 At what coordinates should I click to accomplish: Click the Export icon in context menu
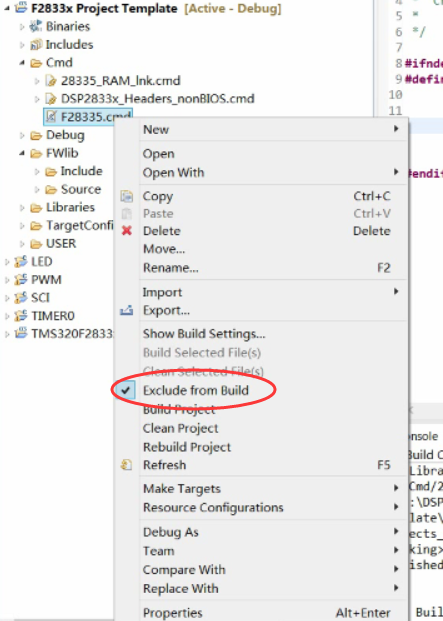point(127,311)
